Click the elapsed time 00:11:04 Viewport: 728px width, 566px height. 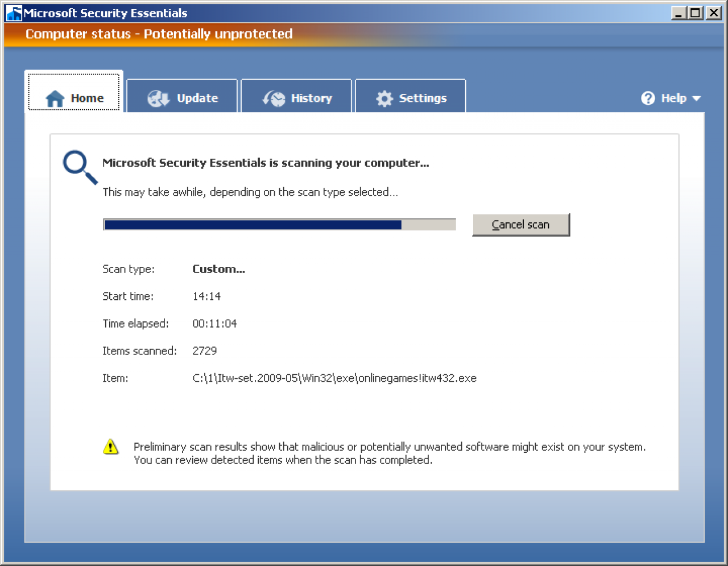(x=214, y=324)
